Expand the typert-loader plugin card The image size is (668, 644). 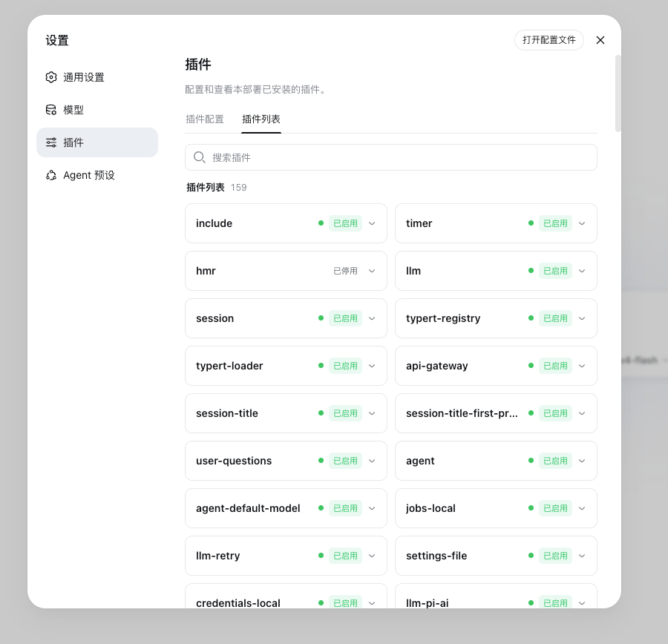[372, 366]
